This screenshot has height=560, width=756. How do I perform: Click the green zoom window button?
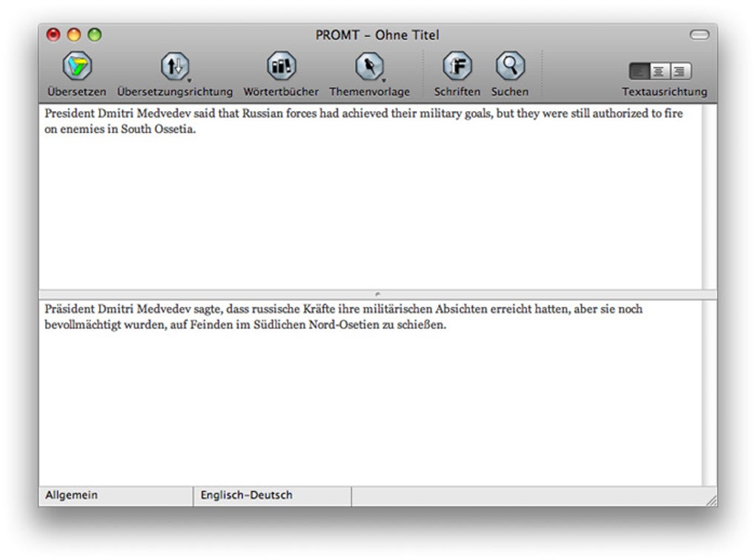click(95, 35)
